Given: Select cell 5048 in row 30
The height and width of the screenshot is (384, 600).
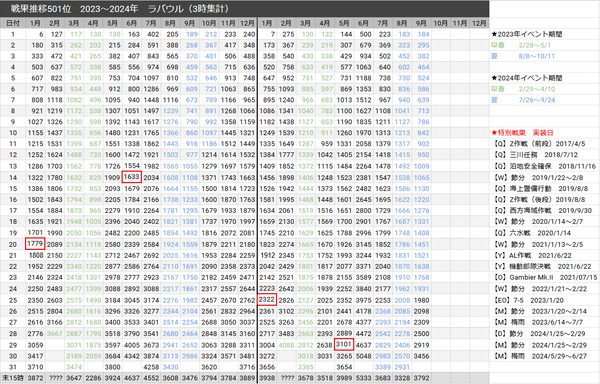Looking at the screenshot, I should [x=363, y=356].
